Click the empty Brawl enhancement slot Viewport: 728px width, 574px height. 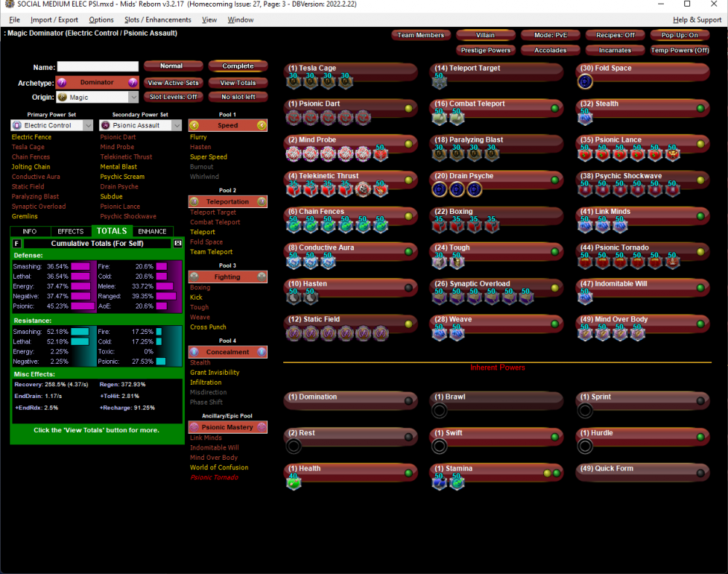439,410
